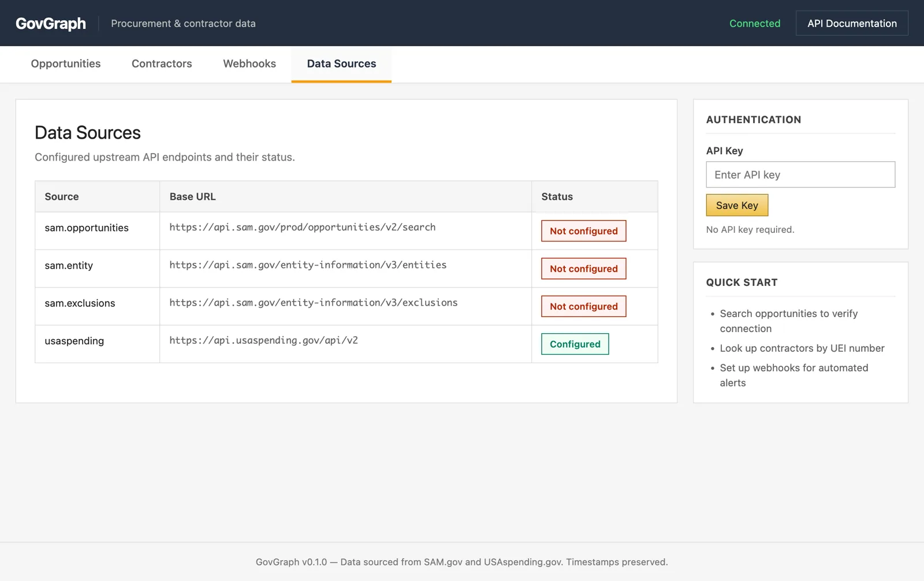Click the QUICK START panel heading
Screen dimensions: 924x581
click(x=742, y=282)
